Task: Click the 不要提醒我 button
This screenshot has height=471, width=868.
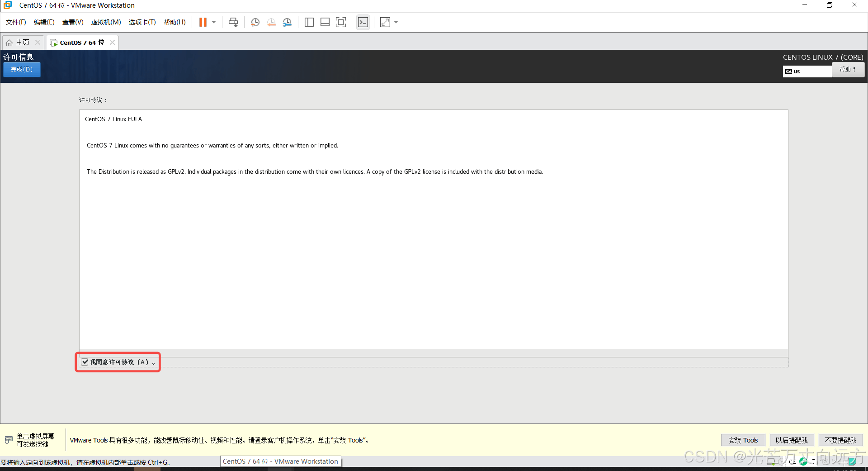Action: coord(840,440)
